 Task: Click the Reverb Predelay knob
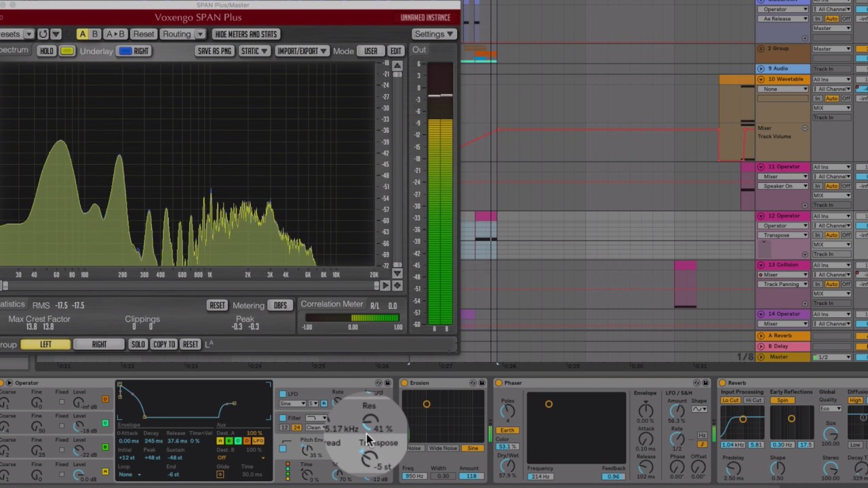(732, 468)
